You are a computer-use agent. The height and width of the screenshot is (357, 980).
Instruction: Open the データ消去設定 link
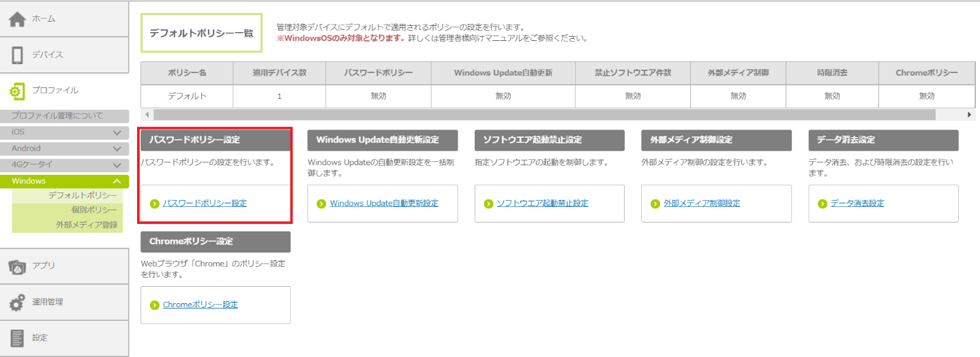857,203
